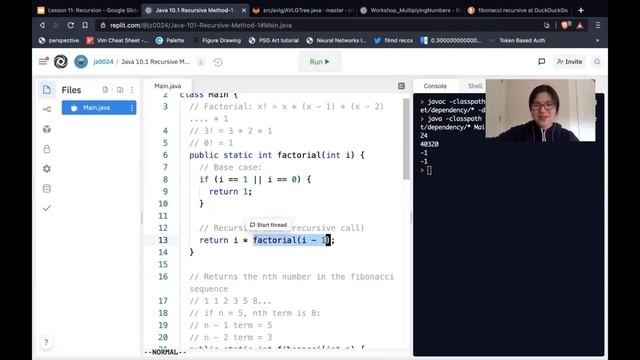Select Main.java in file list
640x360 pixels.
tap(99, 108)
